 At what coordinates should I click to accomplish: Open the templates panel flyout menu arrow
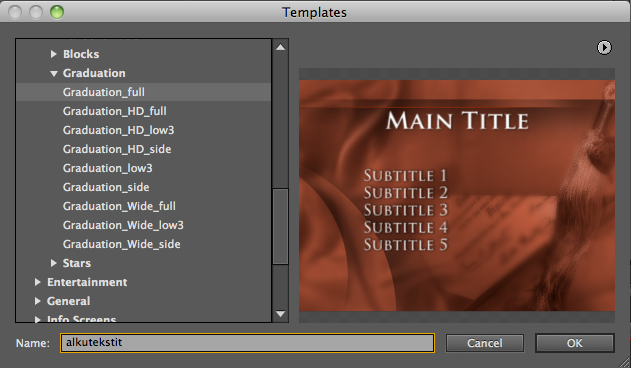(x=604, y=48)
